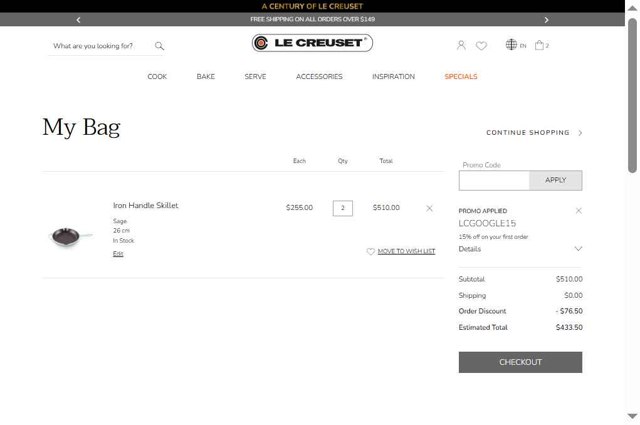The width and height of the screenshot is (640, 425).
Task: Click 'FREE SHIPPING ON ALL ORDERS OVER $149' text
Action: [312, 19]
